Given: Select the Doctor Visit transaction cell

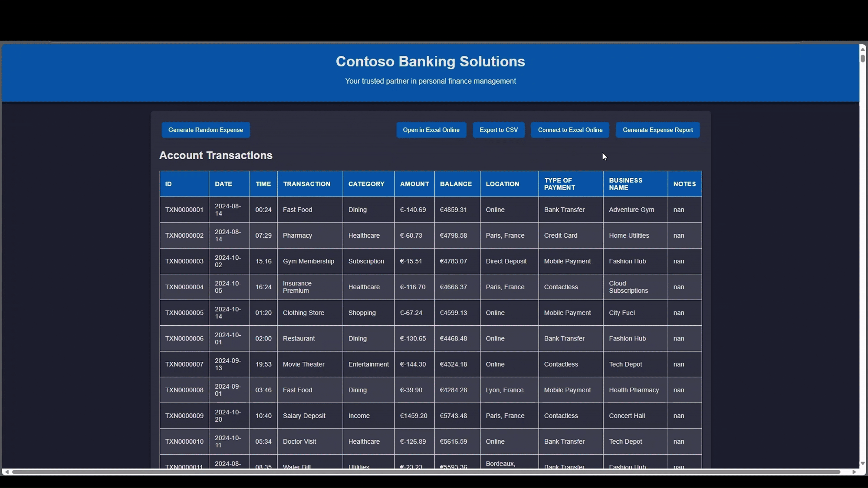Looking at the screenshot, I should (310, 442).
